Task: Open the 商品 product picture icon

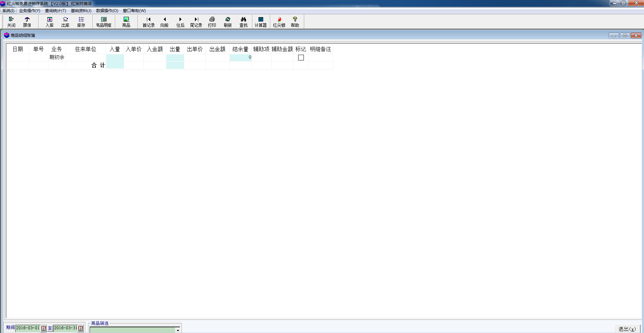Action: (126, 22)
